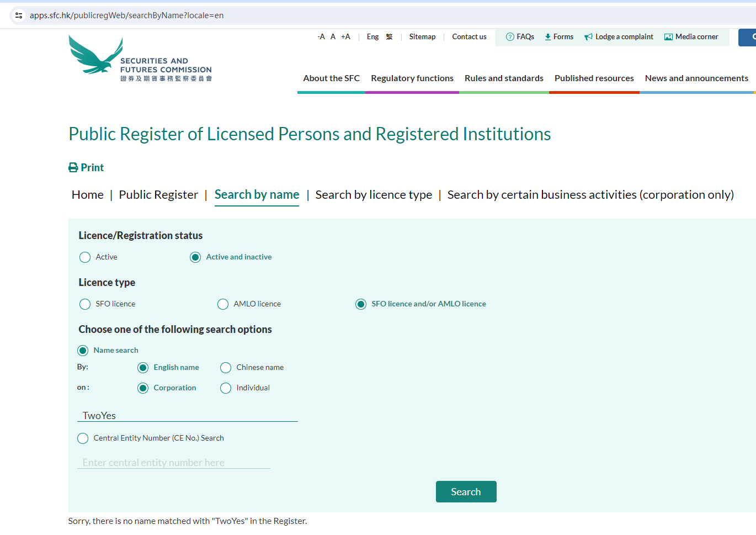Select SFO licence and/or AMLO licence
The height and width of the screenshot is (535, 756).
(x=361, y=304)
